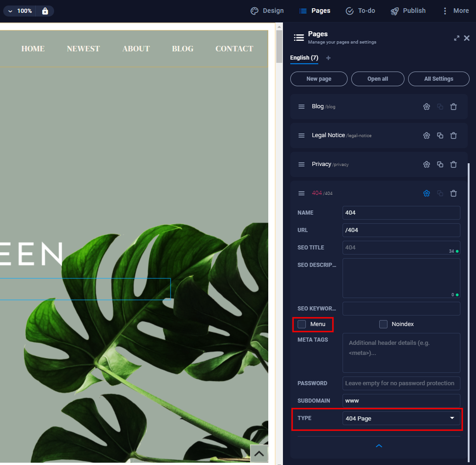Click drag handle icon of Legal Notice

pyautogui.click(x=301, y=136)
